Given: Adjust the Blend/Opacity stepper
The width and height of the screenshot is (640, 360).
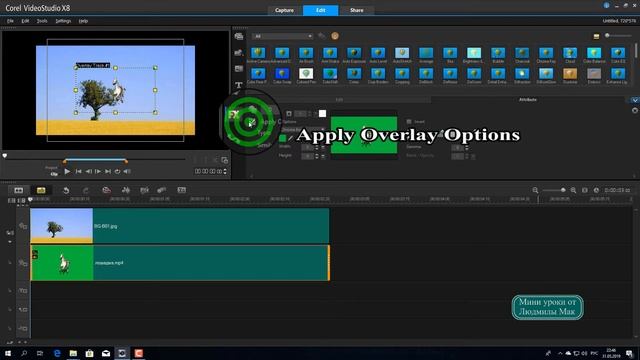Looking at the screenshot, I should tap(467, 156).
